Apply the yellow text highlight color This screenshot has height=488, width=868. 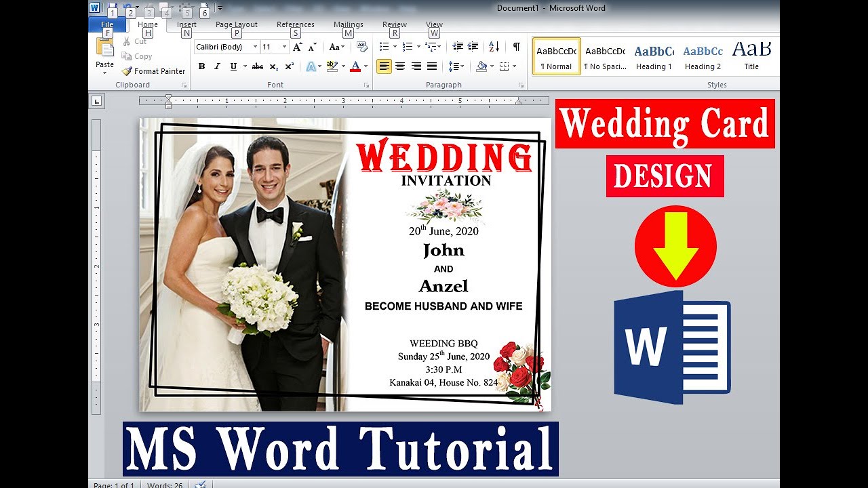point(331,66)
